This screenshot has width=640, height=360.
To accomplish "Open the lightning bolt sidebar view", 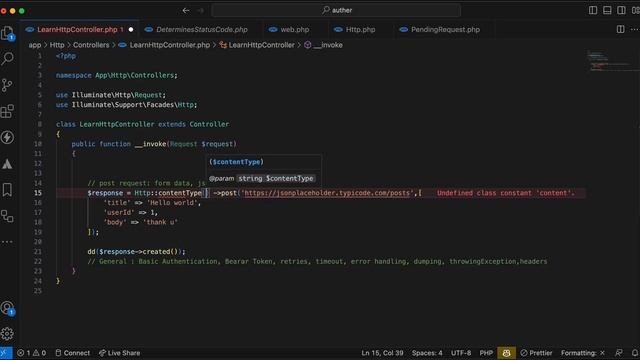I will [7, 138].
